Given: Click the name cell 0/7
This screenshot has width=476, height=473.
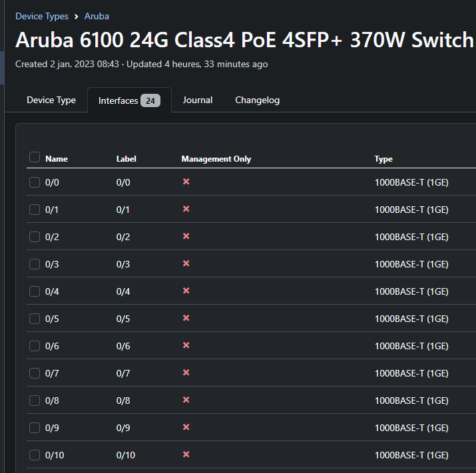Looking at the screenshot, I should point(52,373).
